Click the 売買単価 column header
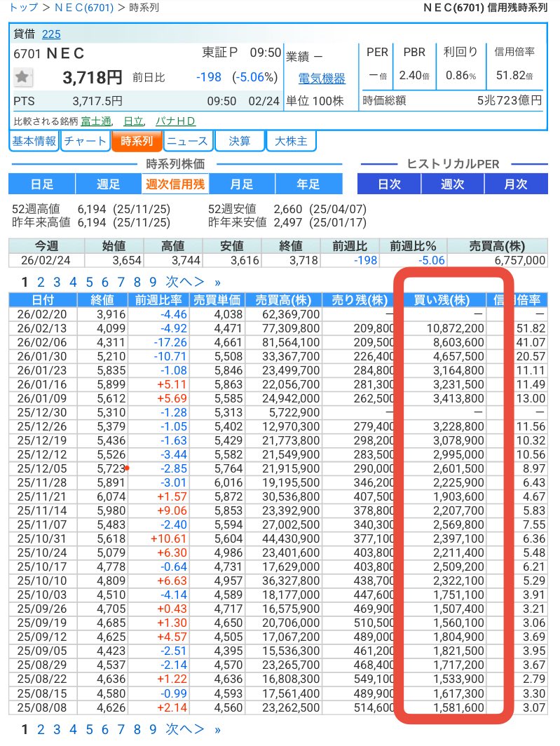The image size is (560, 746). [x=217, y=300]
